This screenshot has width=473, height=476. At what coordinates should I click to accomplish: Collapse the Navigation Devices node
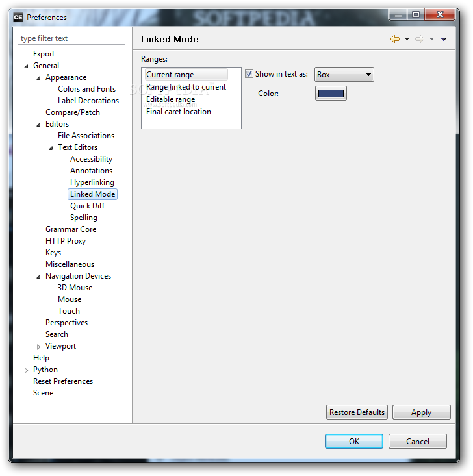tap(38, 277)
